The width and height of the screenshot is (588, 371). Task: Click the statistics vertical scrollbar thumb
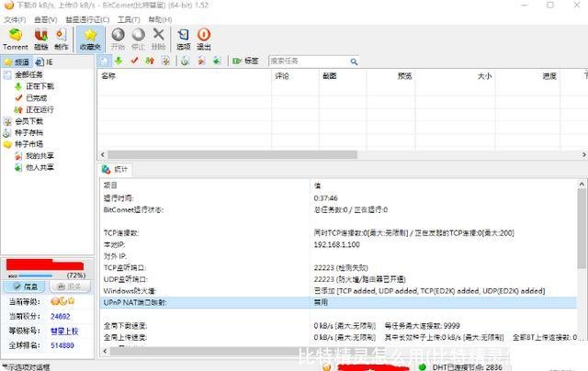click(x=582, y=229)
